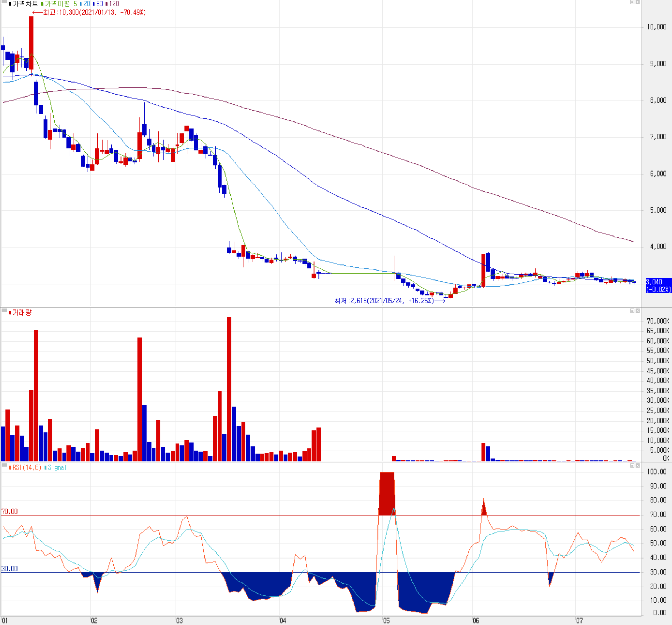The height and width of the screenshot is (625, 672).
Task: Close the price chart panel
Action: (637, 2)
